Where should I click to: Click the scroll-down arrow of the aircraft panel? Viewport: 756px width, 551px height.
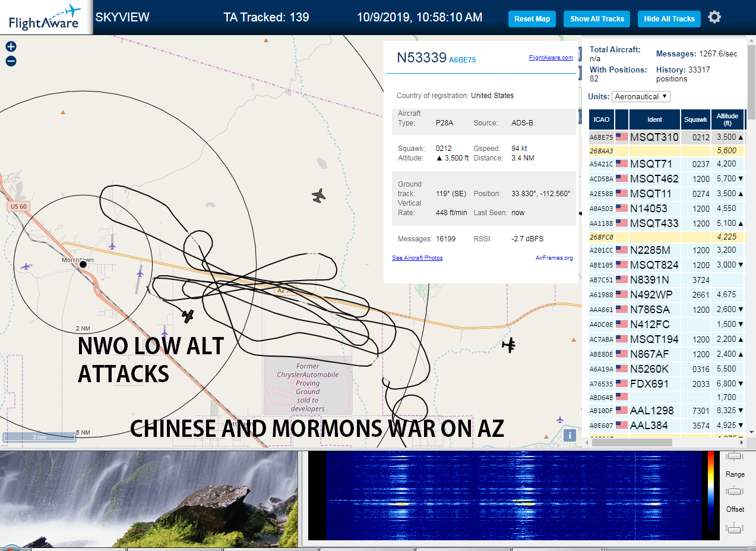(x=751, y=432)
